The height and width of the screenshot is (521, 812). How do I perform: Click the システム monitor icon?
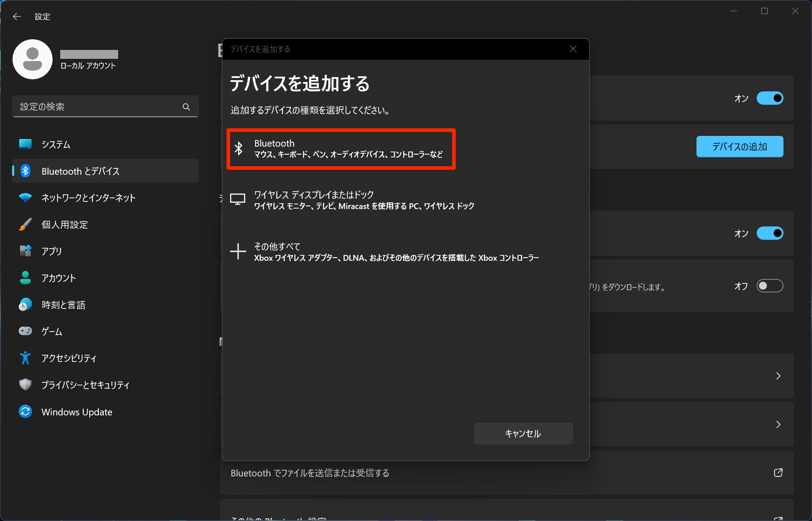click(x=25, y=144)
